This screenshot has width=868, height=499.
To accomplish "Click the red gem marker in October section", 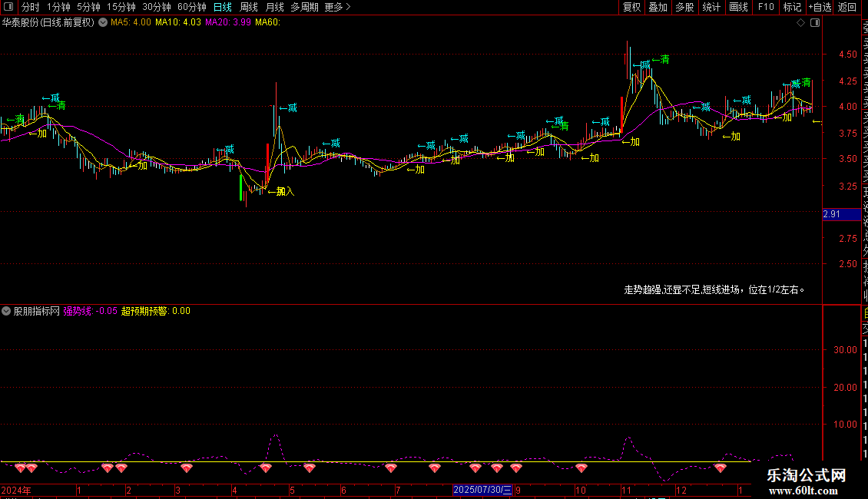I will [581, 468].
